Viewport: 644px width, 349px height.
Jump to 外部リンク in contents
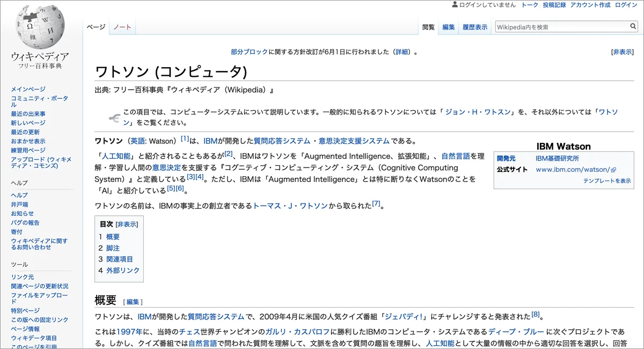coord(119,271)
